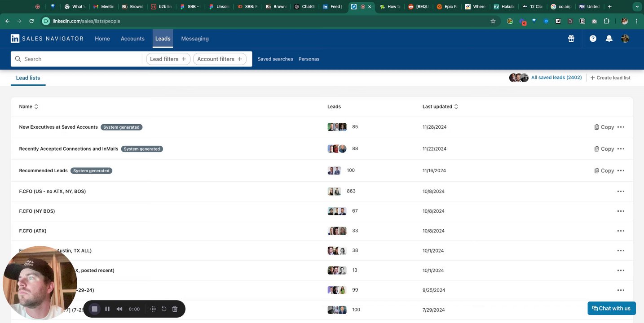Open the gift referrals icon

coord(571,39)
